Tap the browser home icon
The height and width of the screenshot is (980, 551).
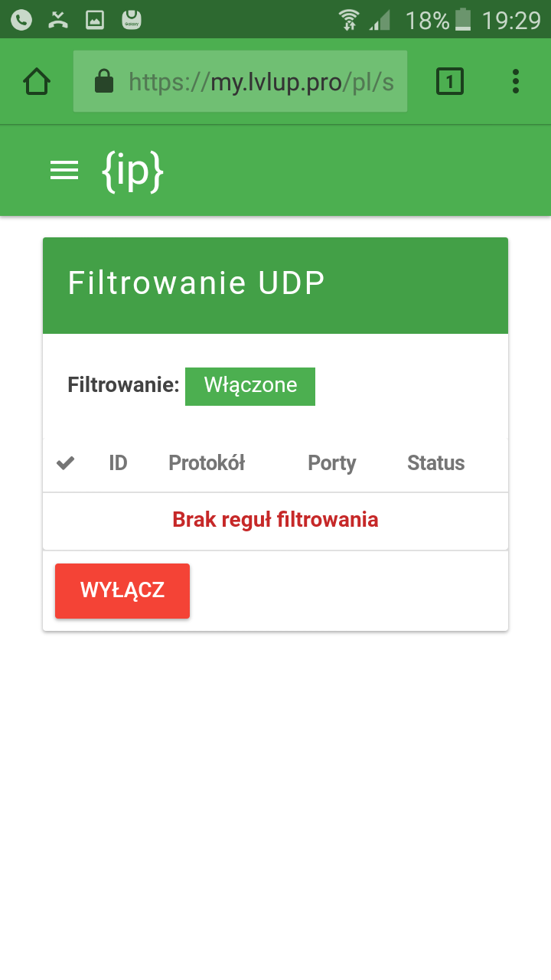coord(37,81)
